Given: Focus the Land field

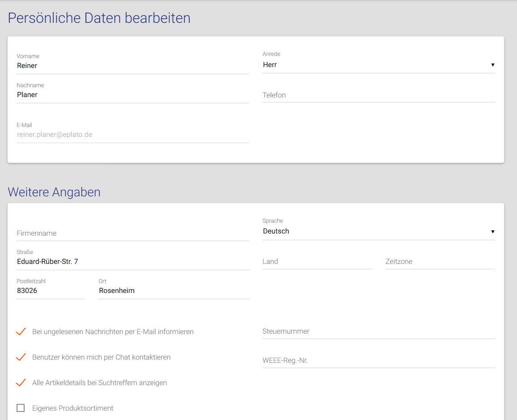Looking at the screenshot, I should (x=317, y=262).
